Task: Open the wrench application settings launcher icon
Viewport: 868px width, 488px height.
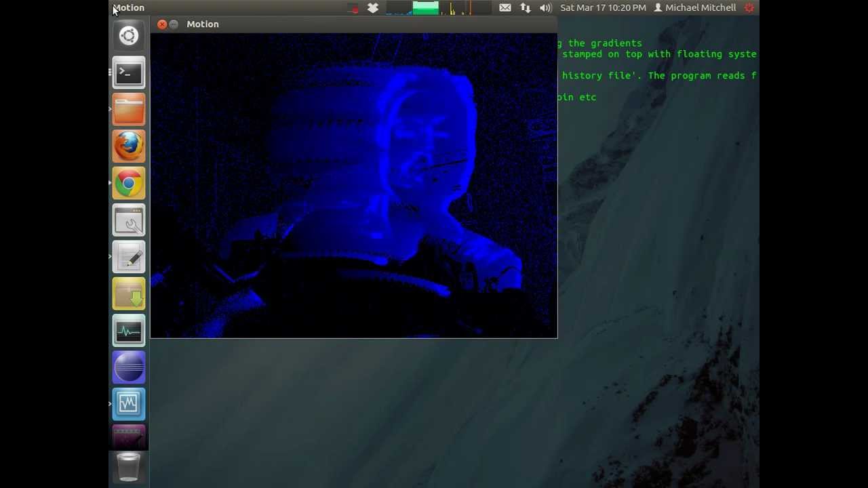Action: point(129,220)
